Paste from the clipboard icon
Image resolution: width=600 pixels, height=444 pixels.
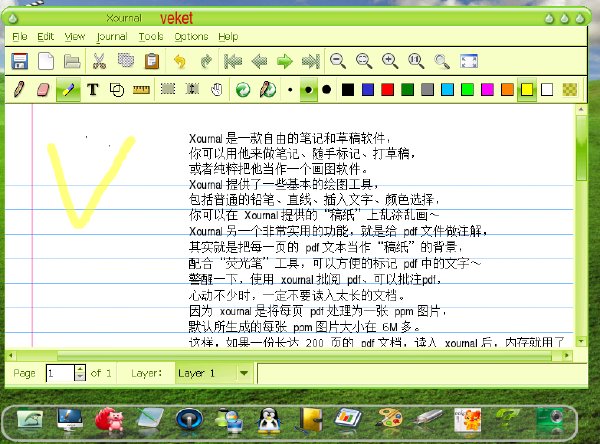pyautogui.click(x=152, y=61)
